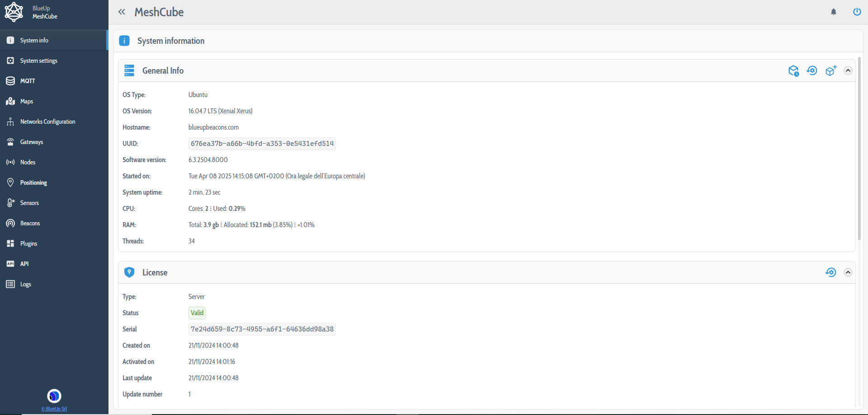Follow the BlueUp Srl link
868x415 pixels.
[x=54, y=409]
